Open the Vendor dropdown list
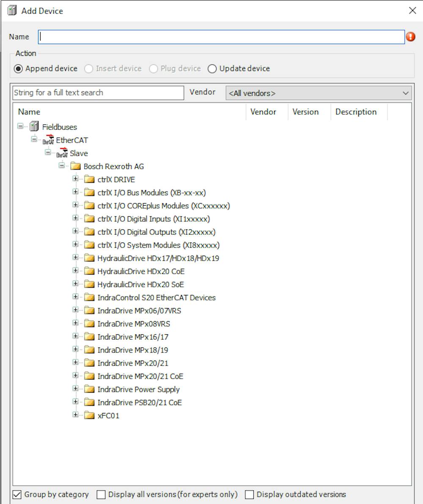This screenshot has width=423, height=504. (x=405, y=93)
